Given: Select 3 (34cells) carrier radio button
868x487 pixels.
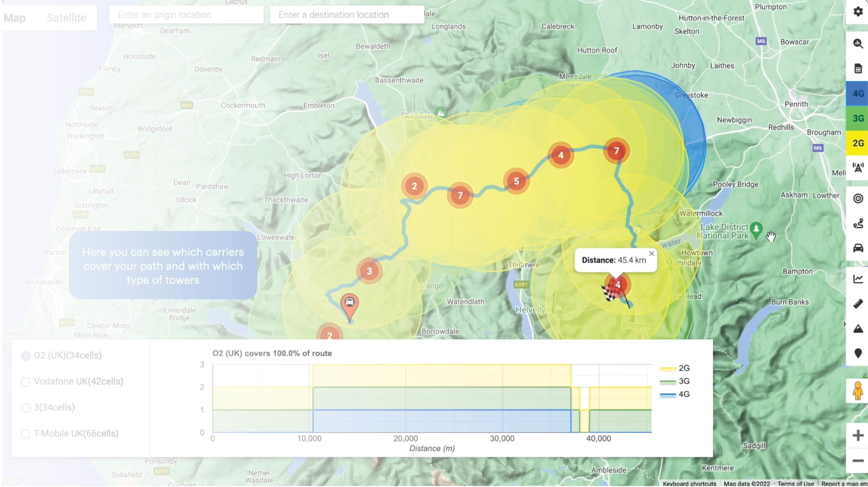Looking at the screenshot, I should tap(26, 408).
